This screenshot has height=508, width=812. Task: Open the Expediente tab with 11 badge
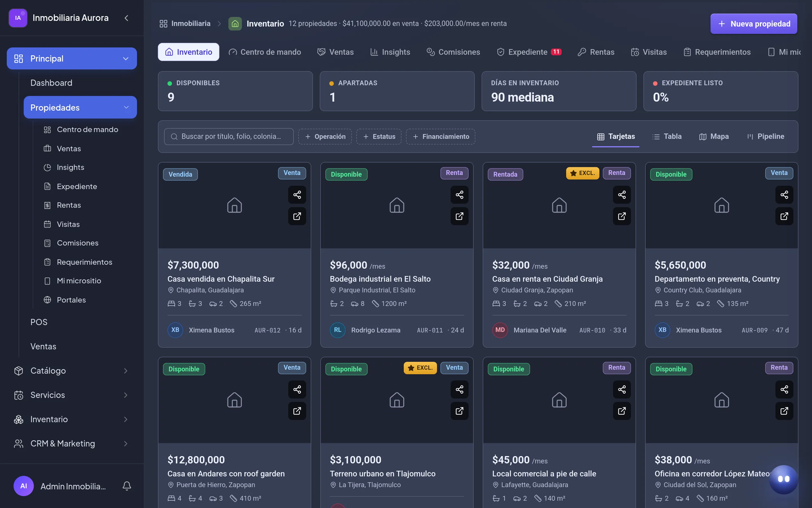(x=529, y=52)
